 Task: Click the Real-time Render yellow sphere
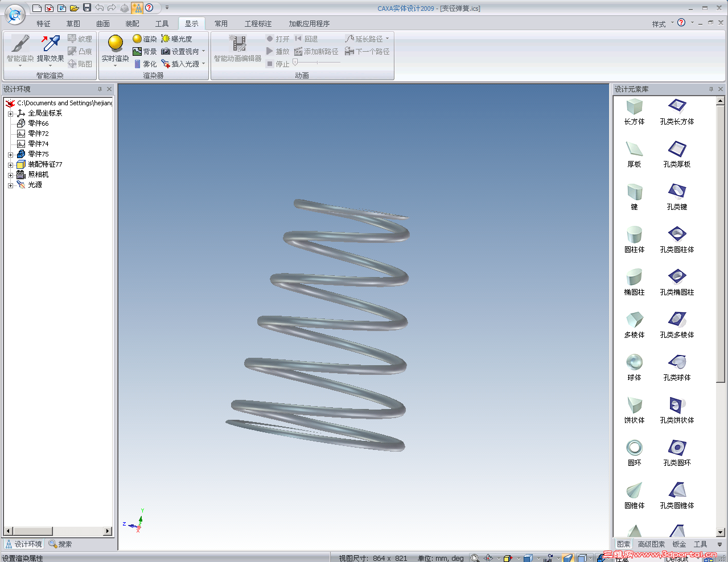pyautogui.click(x=116, y=43)
